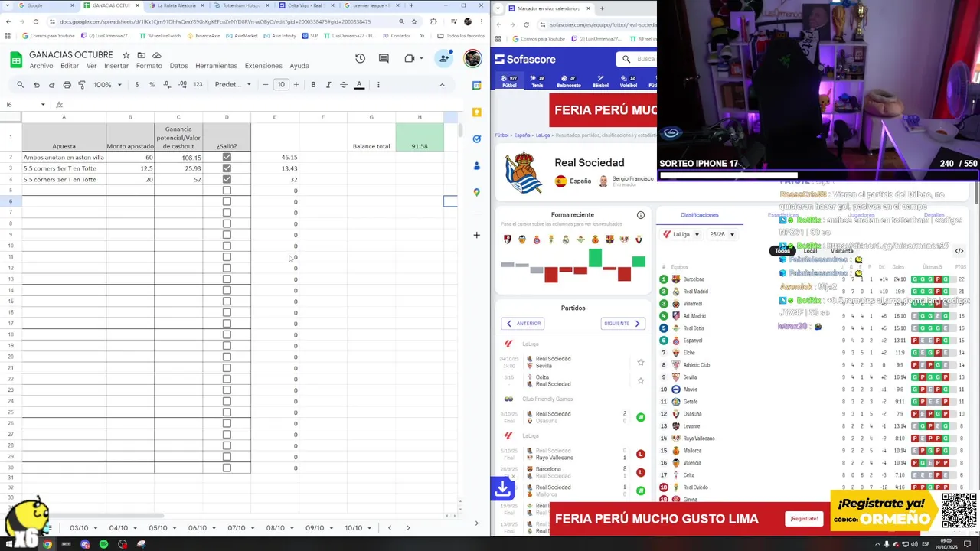
Task: Open the text color picker
Action: [x=359, y=85]
